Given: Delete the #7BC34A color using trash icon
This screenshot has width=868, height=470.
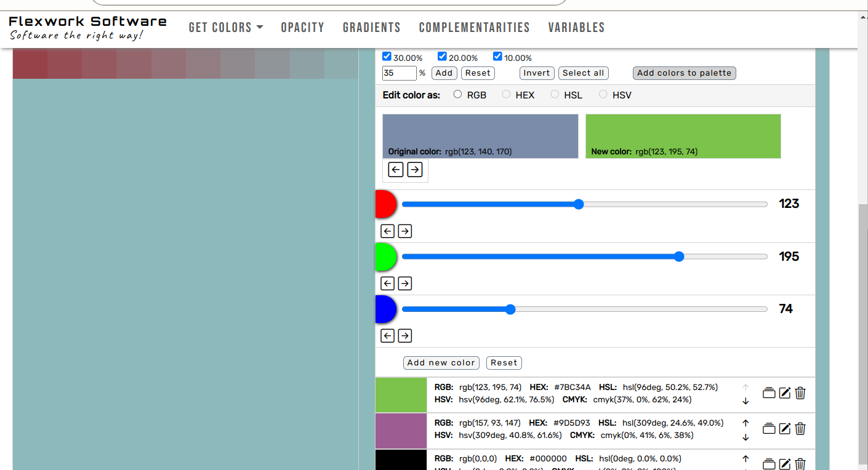Looking at the screenshot, I should [800, 392].
